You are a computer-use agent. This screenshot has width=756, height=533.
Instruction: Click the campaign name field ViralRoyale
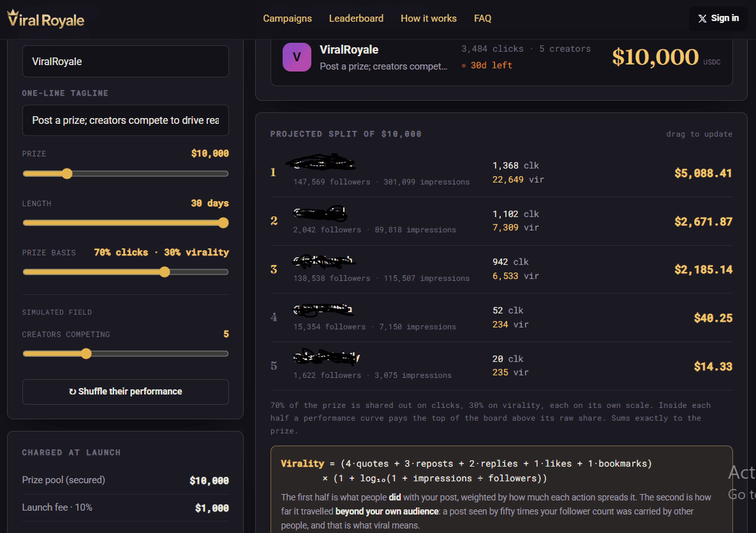tap(125, 61)
